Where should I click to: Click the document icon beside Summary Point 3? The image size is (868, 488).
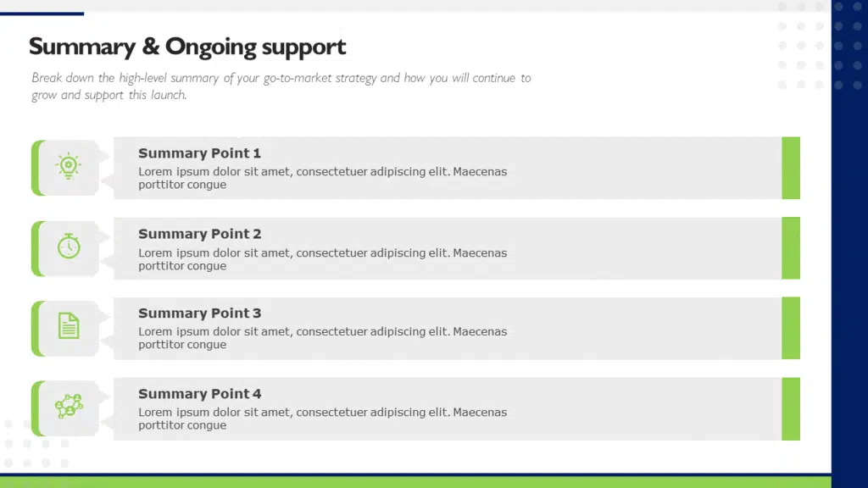coord(69,326)
